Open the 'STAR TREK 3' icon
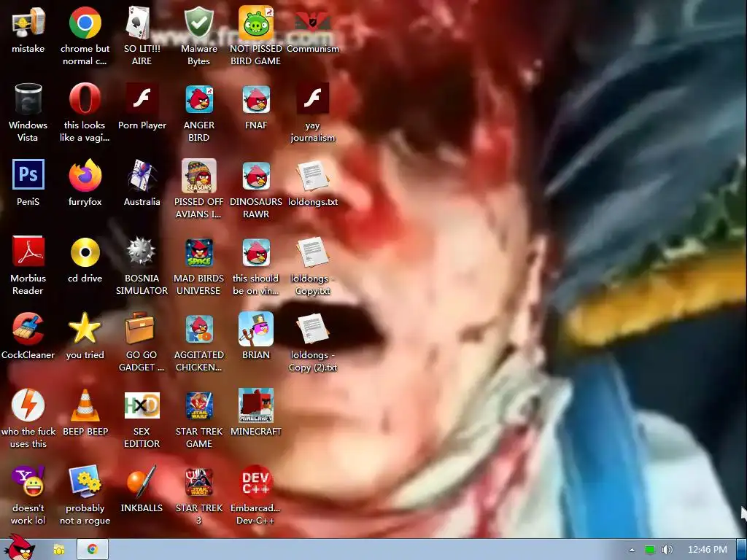The width and height of the screenshot is (747, 560). (x=198, y=482)
